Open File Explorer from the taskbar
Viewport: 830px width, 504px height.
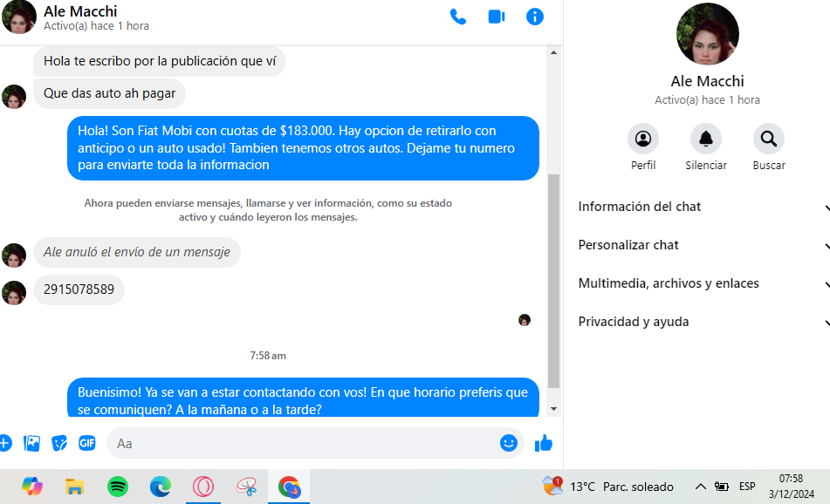(x=75, y=487)
